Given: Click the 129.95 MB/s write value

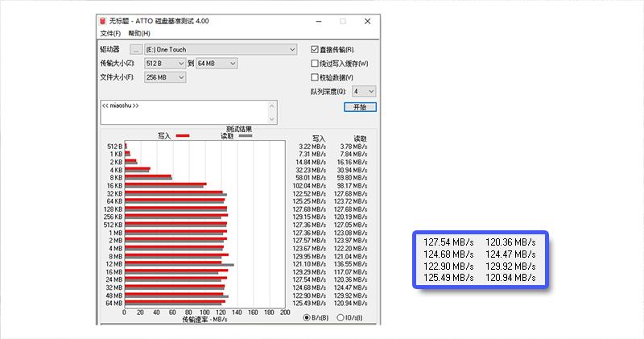Looking at the screenshot, I should (x=309, y=256).
